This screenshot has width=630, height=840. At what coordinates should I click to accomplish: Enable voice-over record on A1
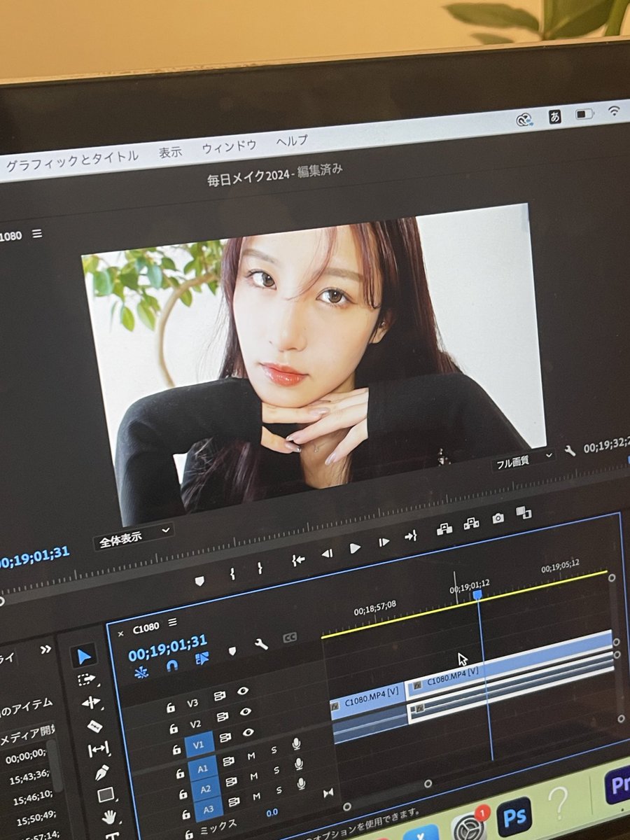click(297, 743)
